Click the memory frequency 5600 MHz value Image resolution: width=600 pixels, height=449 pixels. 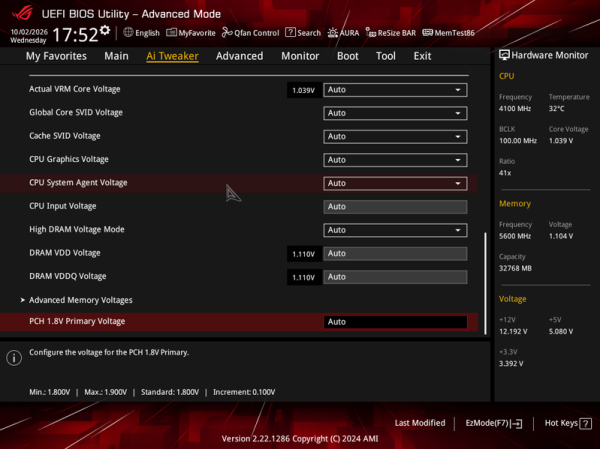[x=515, y=236]
